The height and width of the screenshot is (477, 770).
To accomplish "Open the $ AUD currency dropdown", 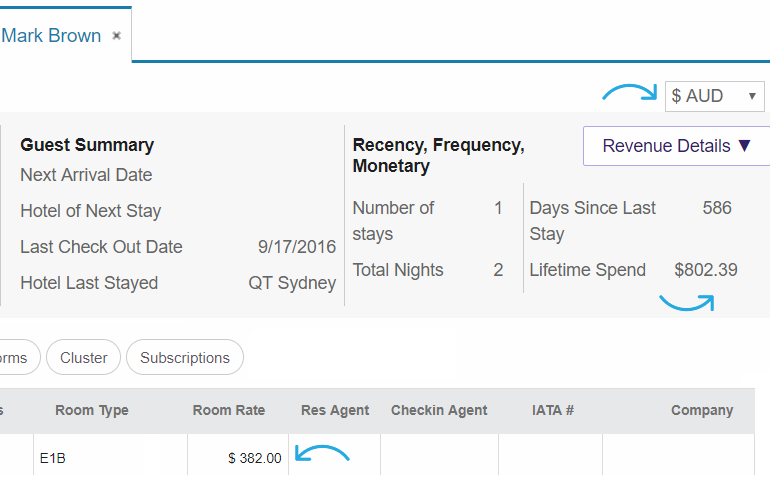I will pos(715,96).
